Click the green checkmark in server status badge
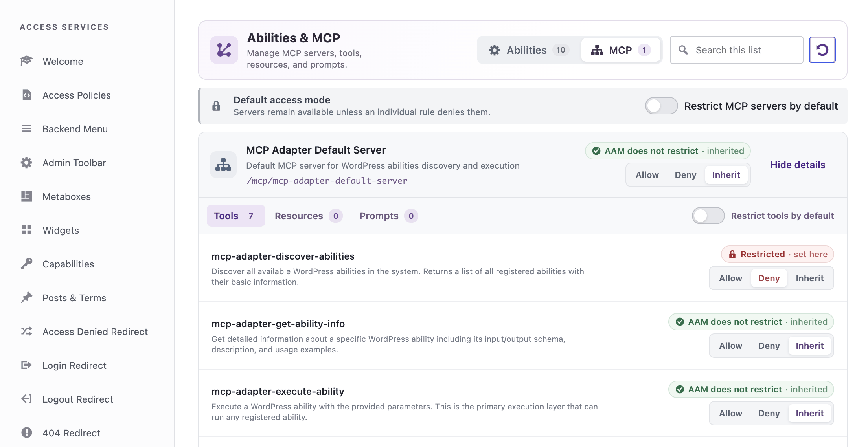This screenshot has width=868, height=447. point(596,151)
